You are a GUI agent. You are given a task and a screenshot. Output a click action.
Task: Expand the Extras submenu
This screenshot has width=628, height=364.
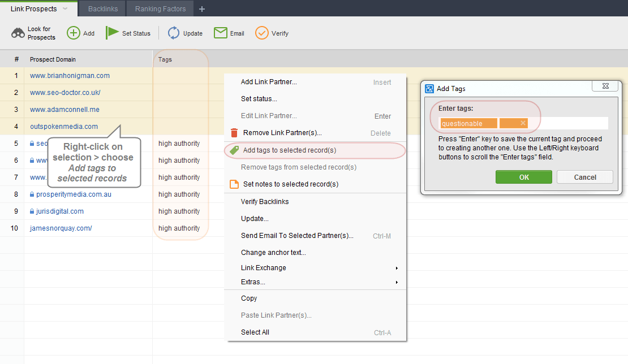[x=397, y=283]
